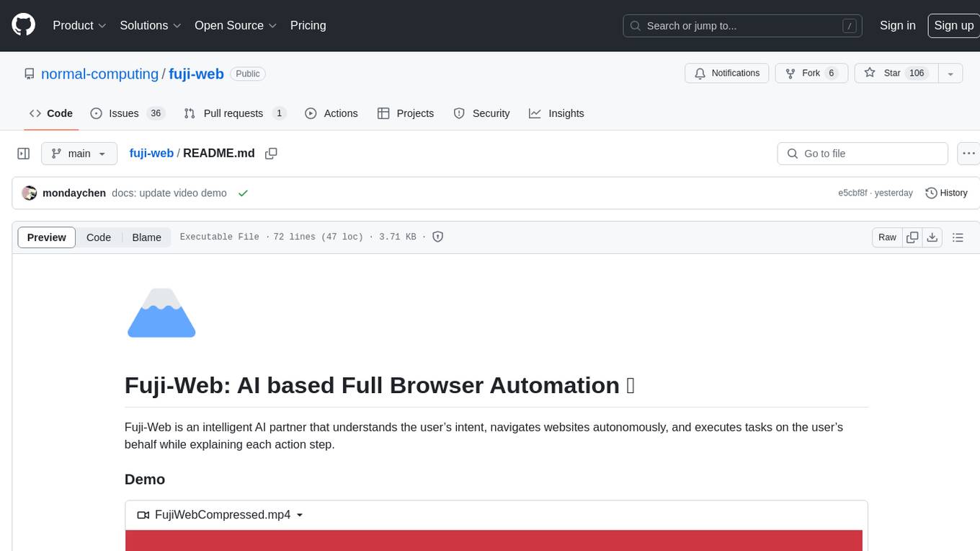Screen dimensions: 980x551
Task: Sign in to GitHub
Action: [897, 25]
